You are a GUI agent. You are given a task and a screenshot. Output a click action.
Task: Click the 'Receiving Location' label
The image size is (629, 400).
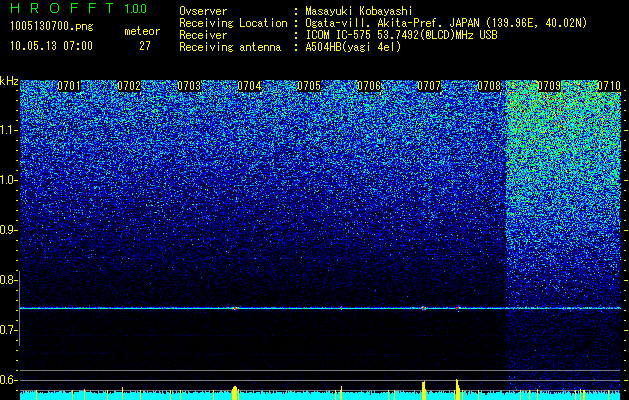(x=233, y=23)
